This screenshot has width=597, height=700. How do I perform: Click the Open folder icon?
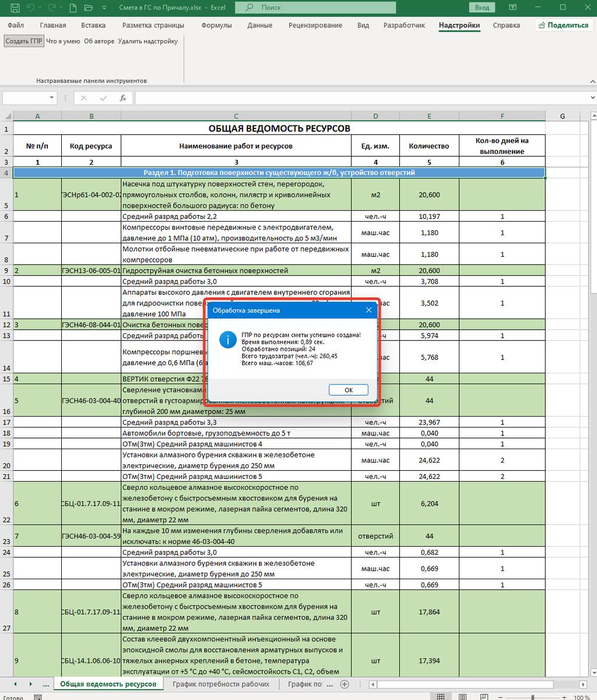click(88, 8)
